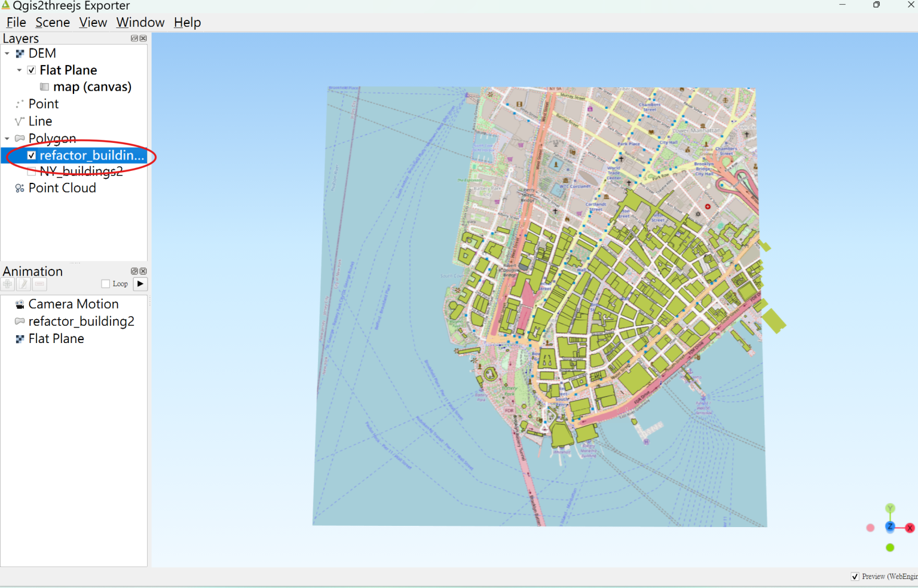Image resolution: width=918 pixels, height=588 pixels.
Task: Open the Window menu
Action: pos(140,22)
